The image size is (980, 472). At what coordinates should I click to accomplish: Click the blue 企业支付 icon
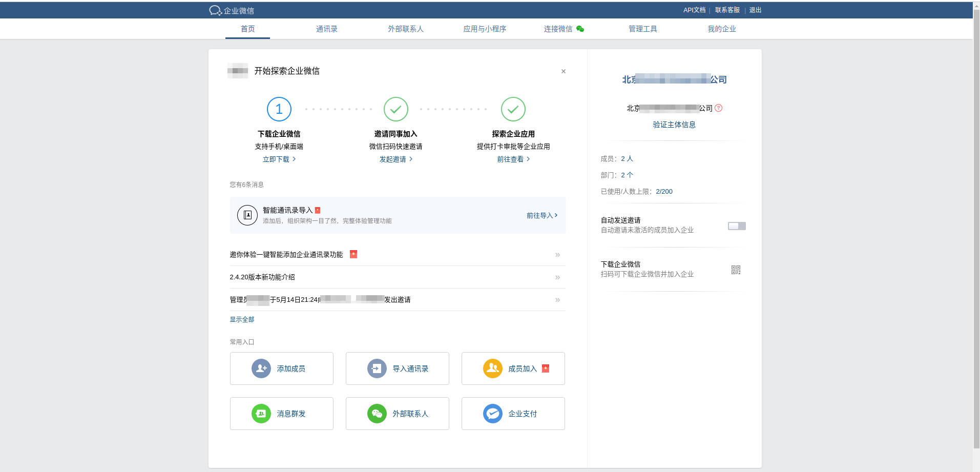[x=493, y=414]
